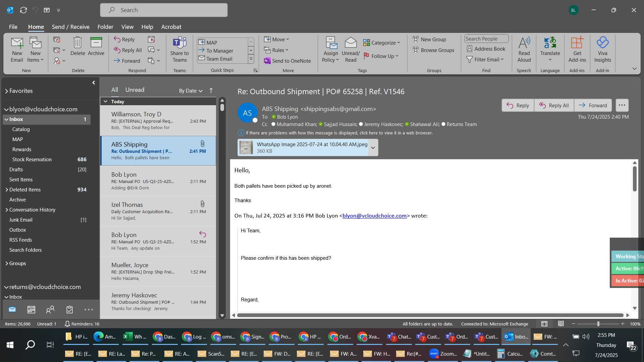Open the Acrobat ribbon tab
644x362 pixels.
tap(171, 27)
